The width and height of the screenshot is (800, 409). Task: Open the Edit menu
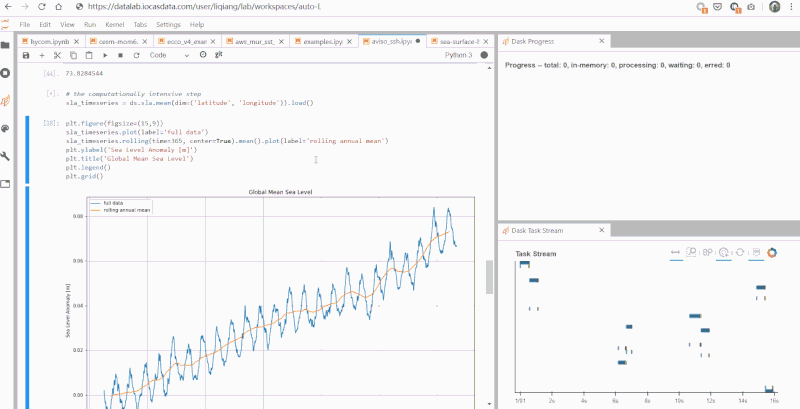click(45, 24)
